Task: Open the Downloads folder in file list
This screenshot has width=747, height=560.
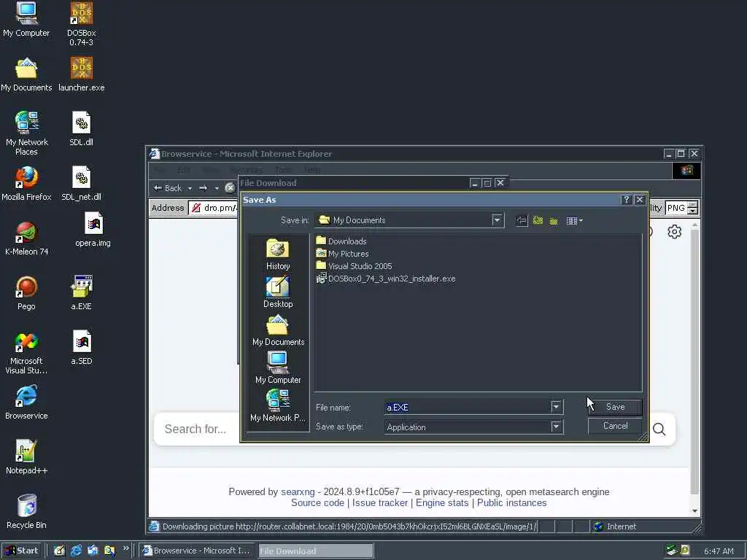Action: (x=341, y=241)
